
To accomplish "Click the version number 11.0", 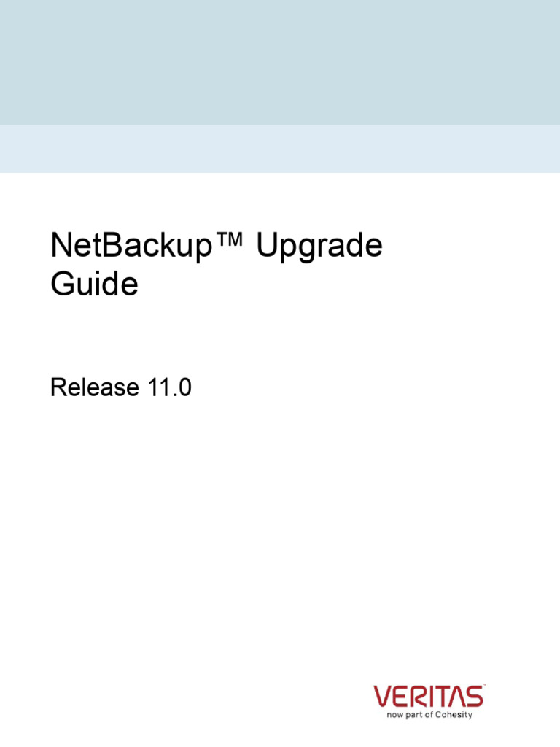I will point(169,388).
